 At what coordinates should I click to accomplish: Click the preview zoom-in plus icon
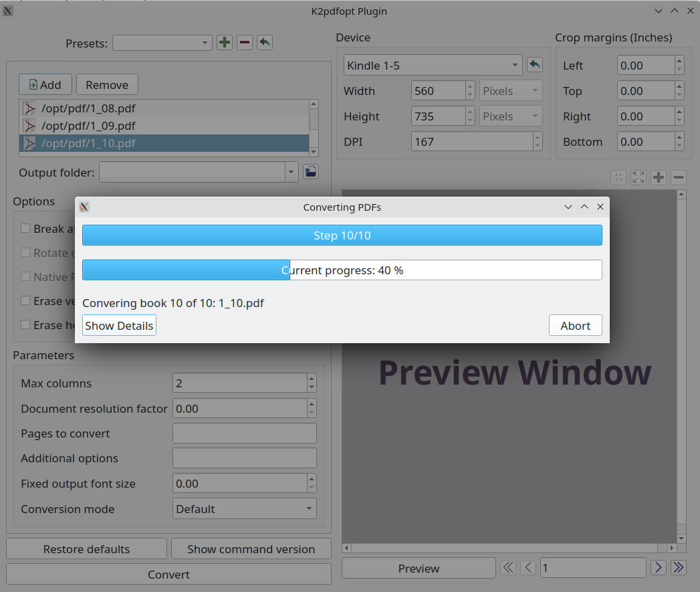pyautogui.click(x=659, y=177)
